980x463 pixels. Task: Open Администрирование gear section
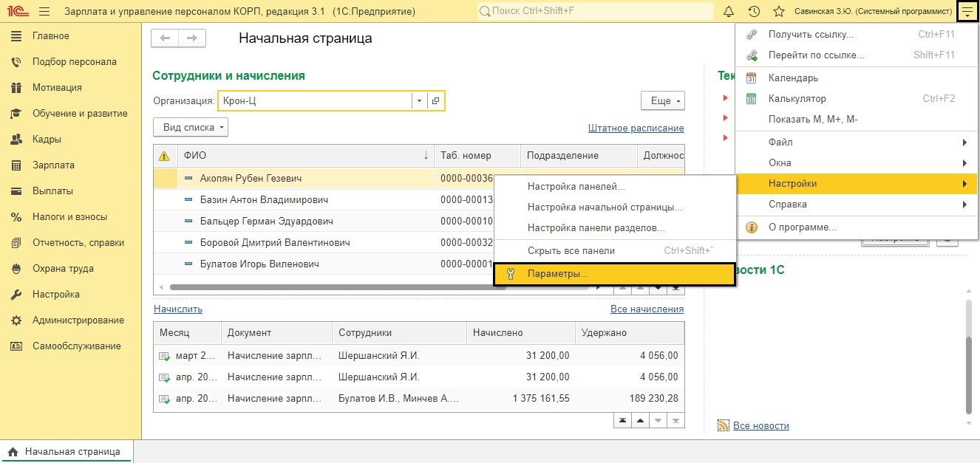point(78,320)
